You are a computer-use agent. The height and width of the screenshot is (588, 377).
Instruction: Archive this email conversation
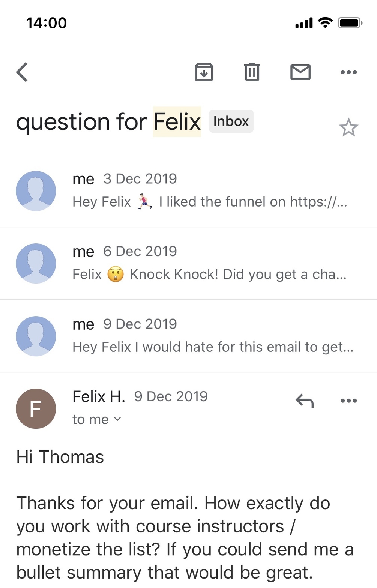coord(204,72)
